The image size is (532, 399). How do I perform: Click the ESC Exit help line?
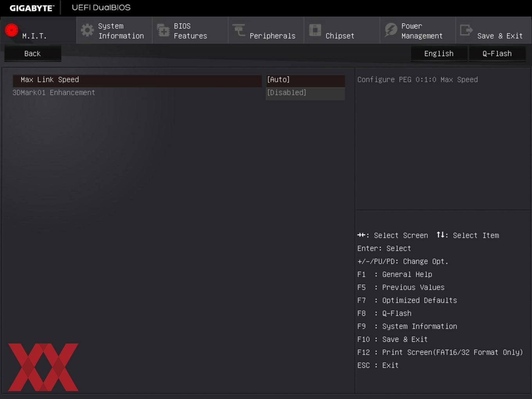(378, 365)
